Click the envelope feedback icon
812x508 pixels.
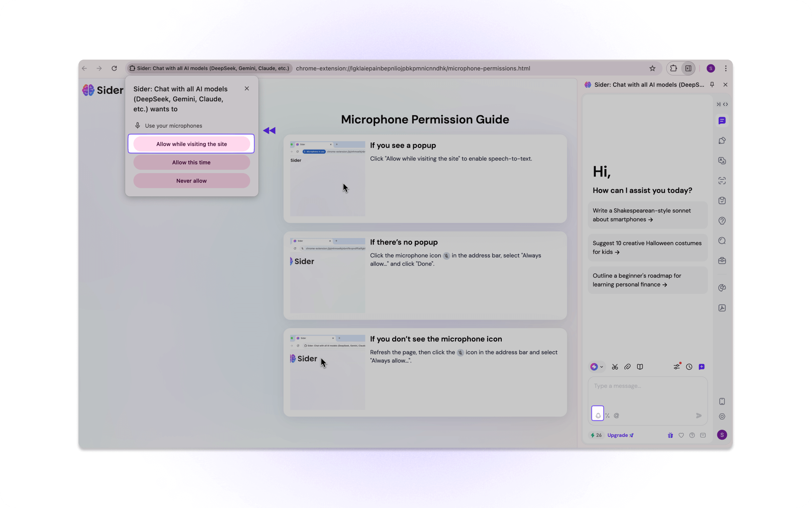(x=703, y=435)
